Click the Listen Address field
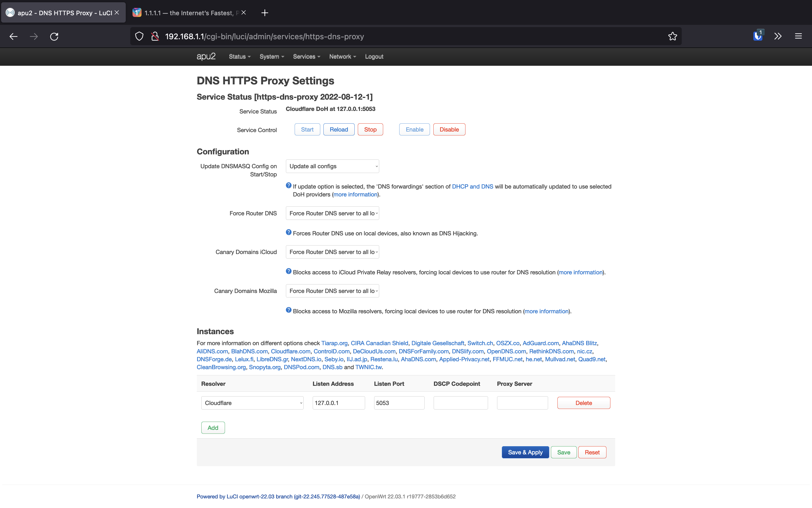Image resolution: width=812 pixels, height=508 pixels. (339, 403)
